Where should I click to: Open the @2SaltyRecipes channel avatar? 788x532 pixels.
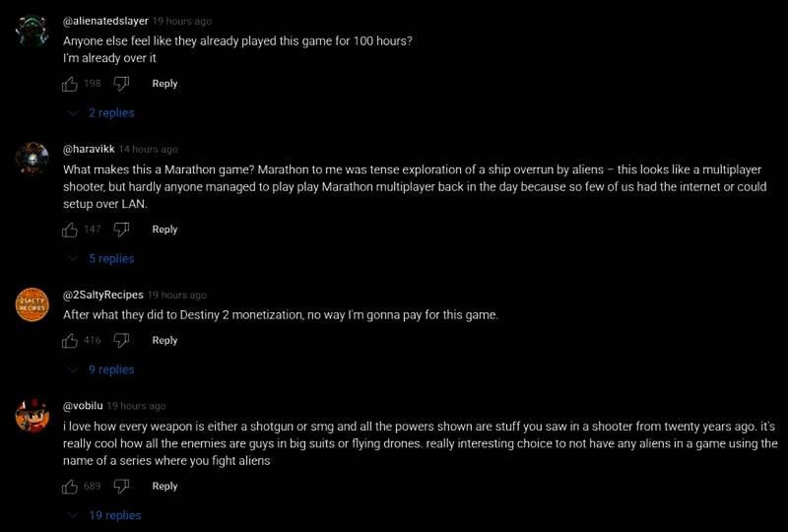tap(33, 304)
